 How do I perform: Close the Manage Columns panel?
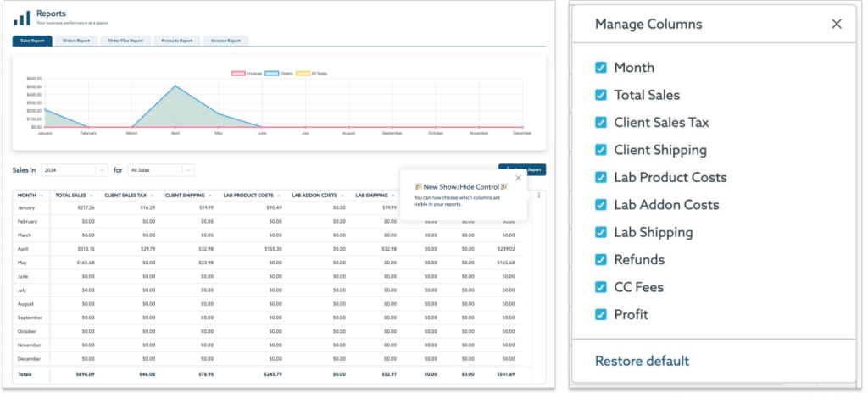(837, 24)
